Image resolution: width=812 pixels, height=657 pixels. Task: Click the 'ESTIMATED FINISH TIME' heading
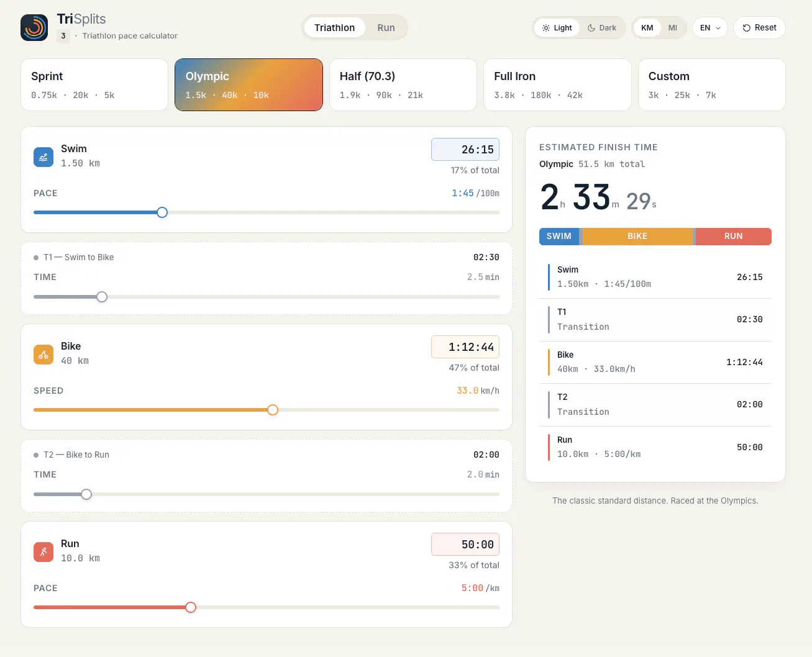click(598, 147)
